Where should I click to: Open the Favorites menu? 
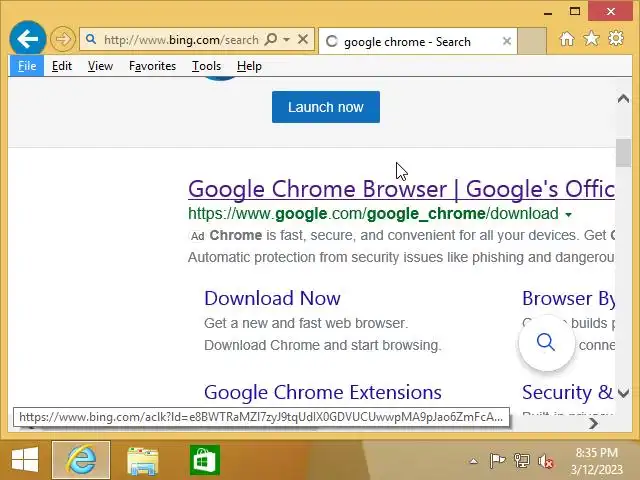pos(152,66)
